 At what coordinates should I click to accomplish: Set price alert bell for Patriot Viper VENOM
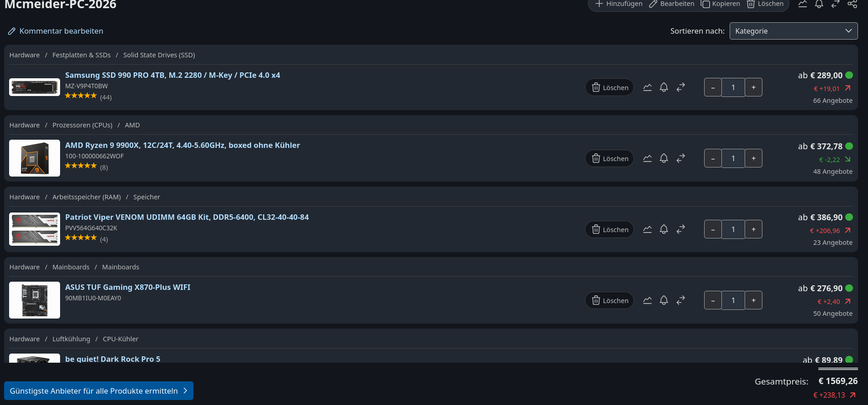(x=664, y=229)
